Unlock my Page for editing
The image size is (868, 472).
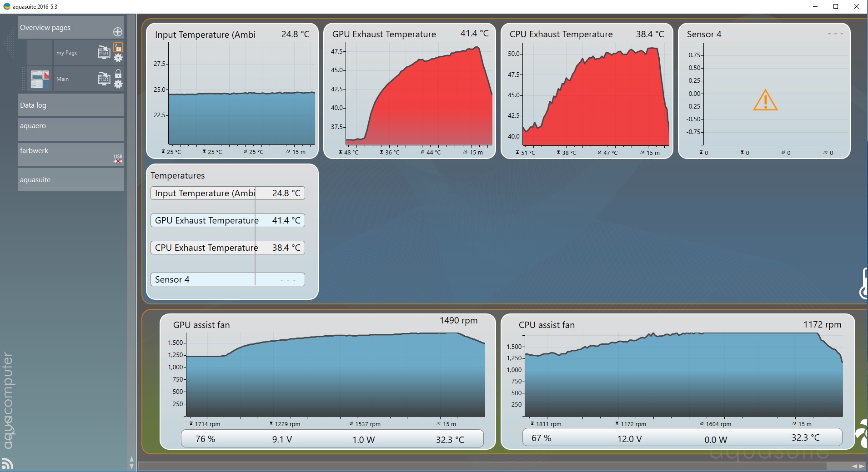tap(118, 47)
